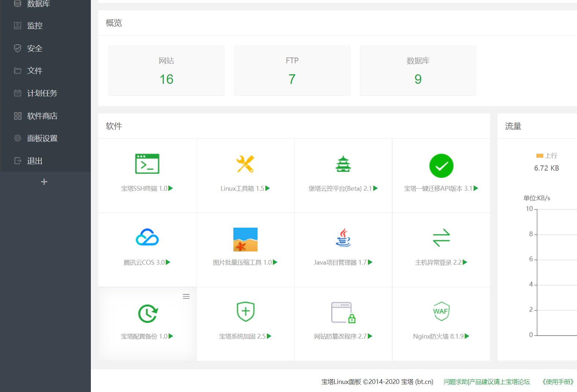Click the 宝塔SSH终端 1.0 label
The image size is (577, 392).
click(x=144, y=188)
